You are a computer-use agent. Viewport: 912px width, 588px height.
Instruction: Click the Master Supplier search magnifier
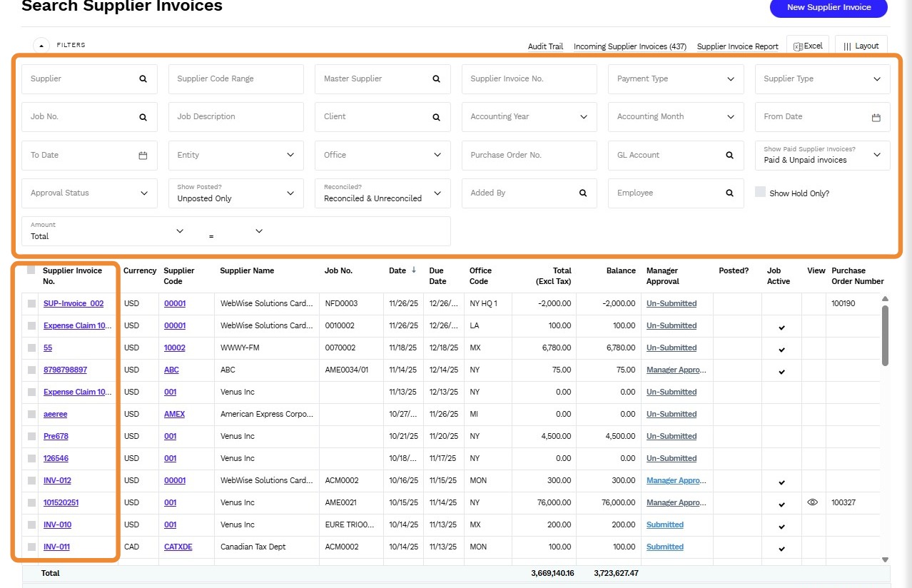pyautogui.click(x=436, y=79)
